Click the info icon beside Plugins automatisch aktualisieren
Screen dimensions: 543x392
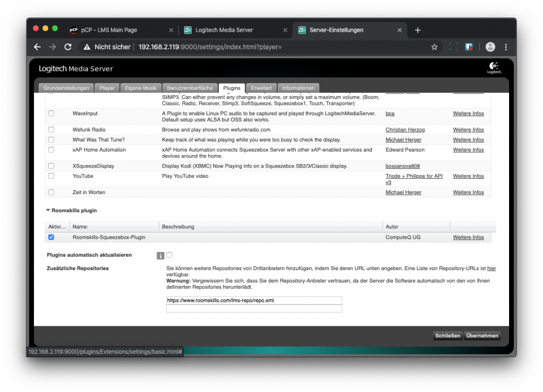click(160, 256)
